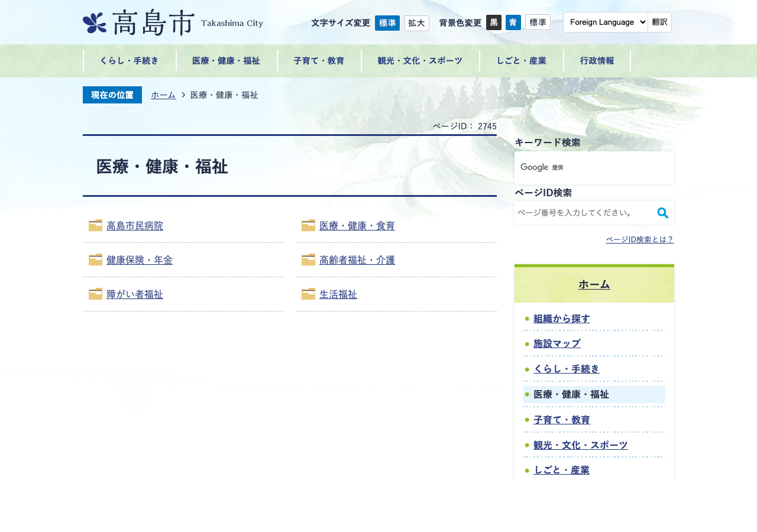
Task: Click the folder icon beside 高島市民病院
Action: (95, 225)
